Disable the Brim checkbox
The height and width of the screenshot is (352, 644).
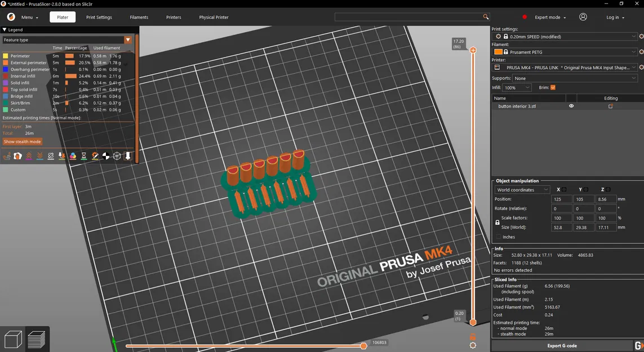pos(553,87)
